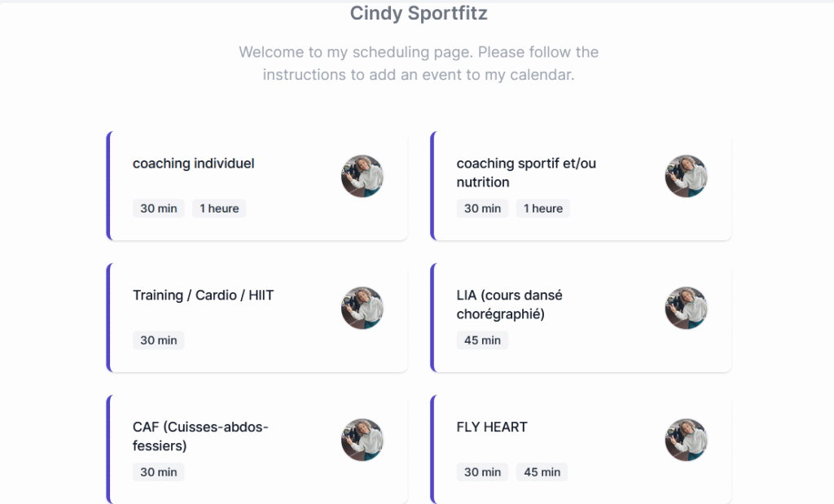Click avatar on LIA cours dansé card

point(686,308)
